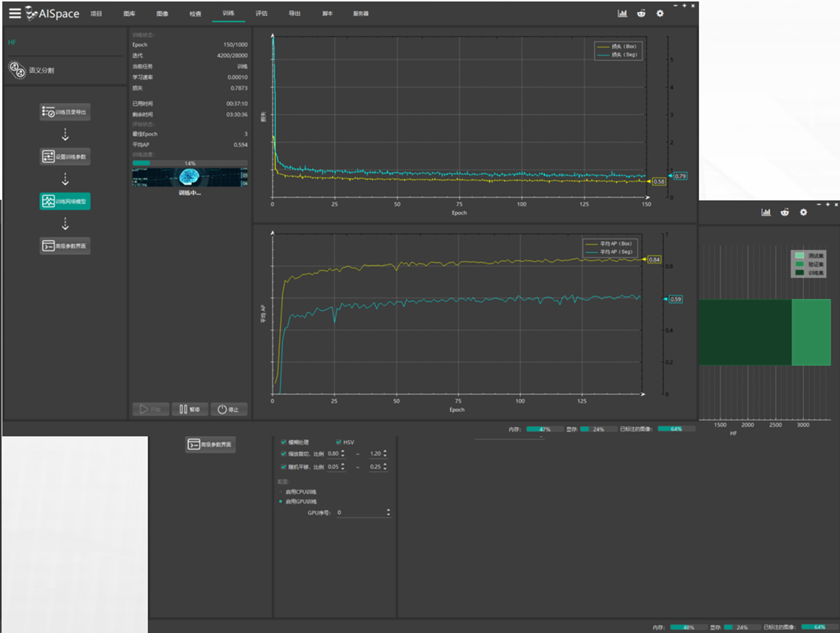Select the 启用CPU训练 radio option
The width and height of the screenshot is (840, 633).
click(x=281, y=492)
